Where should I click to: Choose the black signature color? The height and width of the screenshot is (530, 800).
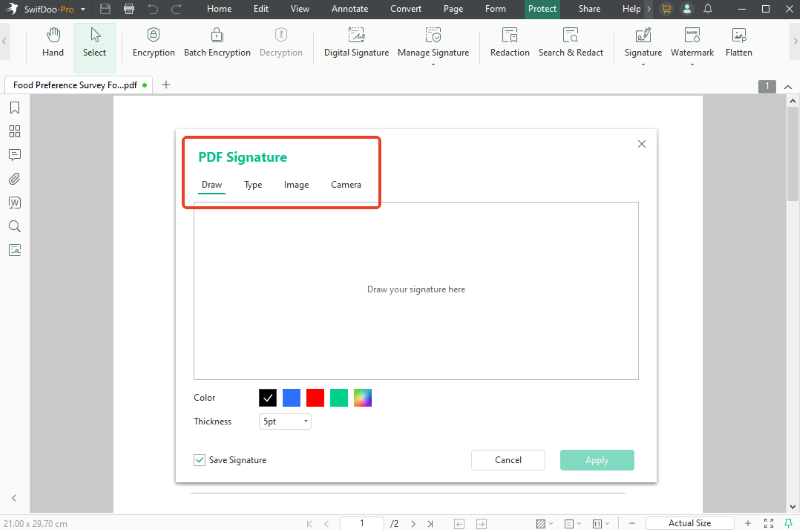point(267,398)
